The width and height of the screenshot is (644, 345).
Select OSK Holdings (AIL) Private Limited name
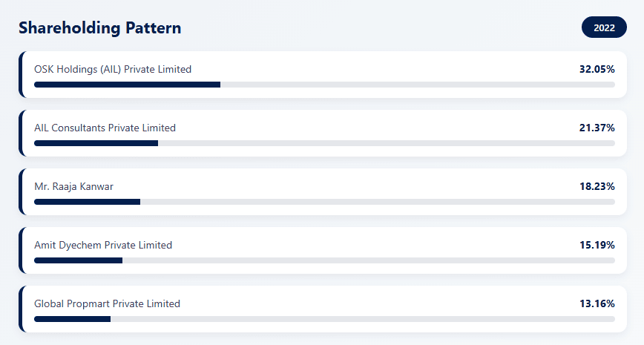pos(113,69)
